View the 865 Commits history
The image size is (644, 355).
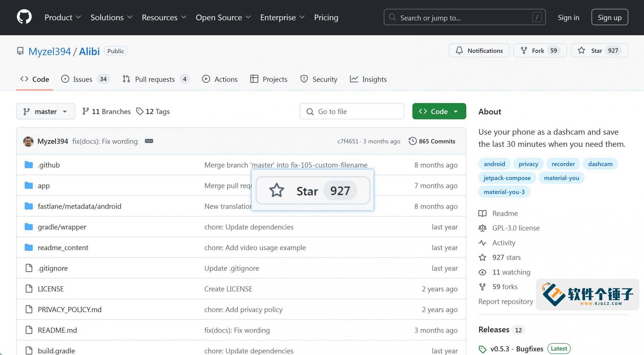point(432,141)
